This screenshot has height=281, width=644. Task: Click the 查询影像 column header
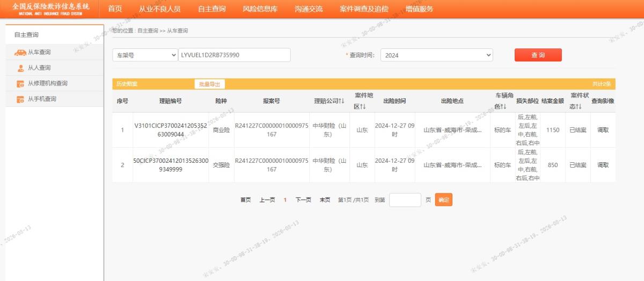tap(603, 101)
